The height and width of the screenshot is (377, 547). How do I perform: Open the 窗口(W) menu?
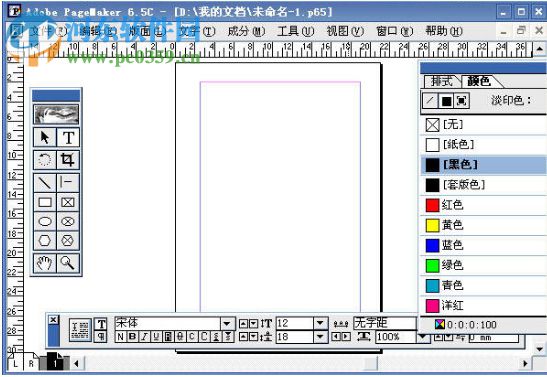tap(395, 31)
